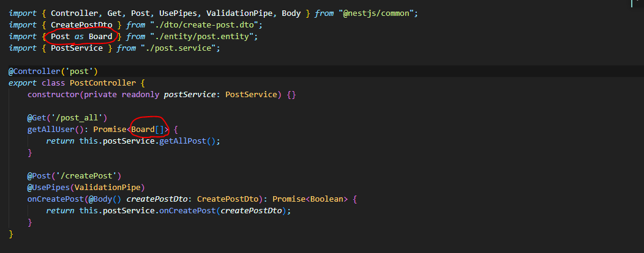Click "ValidationPipe" in the first import line
This screenshot has width=644, height=253.
pyautogui.click(x=239, y=13)
